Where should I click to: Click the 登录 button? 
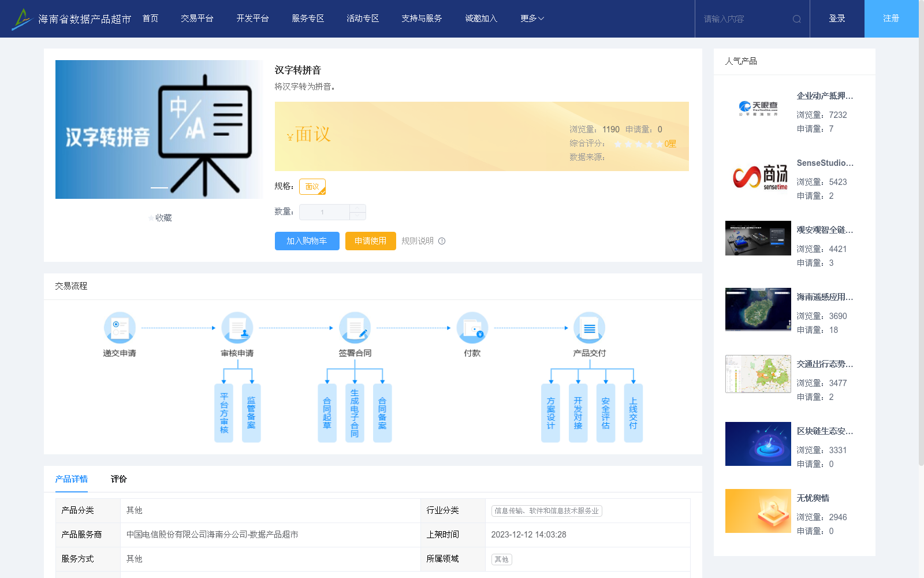[837, 18]
